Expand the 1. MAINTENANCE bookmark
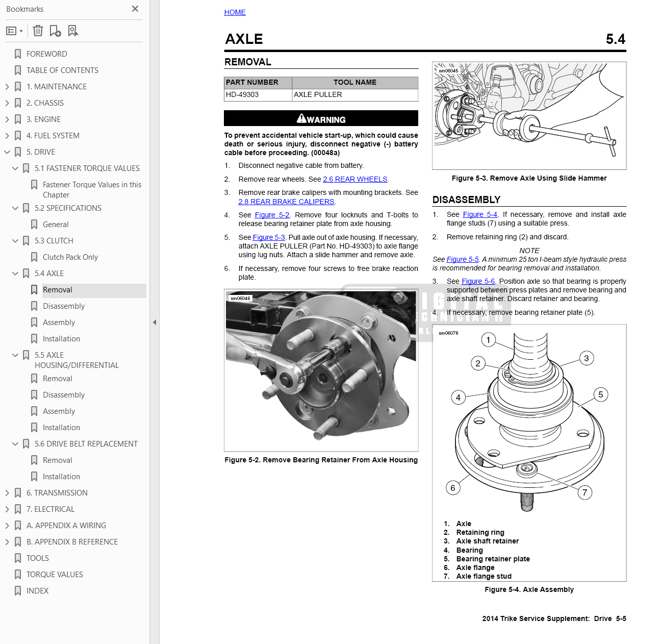The image size is (661, 644). coord(7,87)
